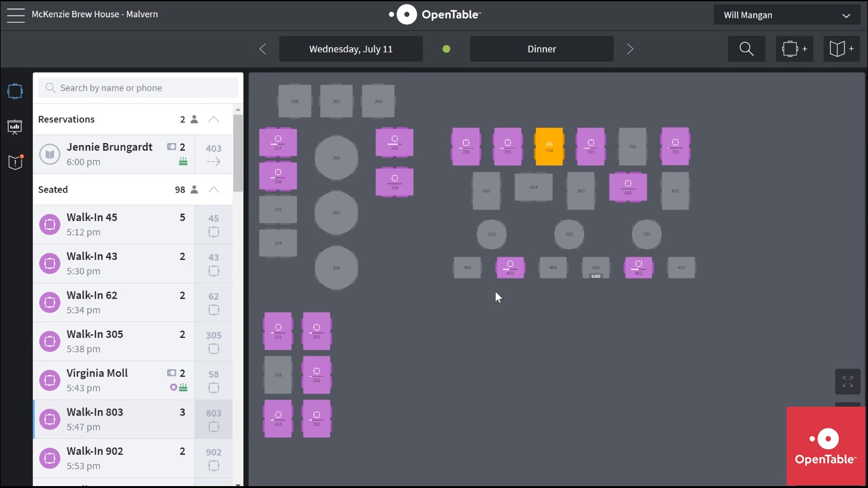Viewport: 868px width, 488px height.
Task: Select empty table 102 on floor plan
Action: (x=278, y=375)
